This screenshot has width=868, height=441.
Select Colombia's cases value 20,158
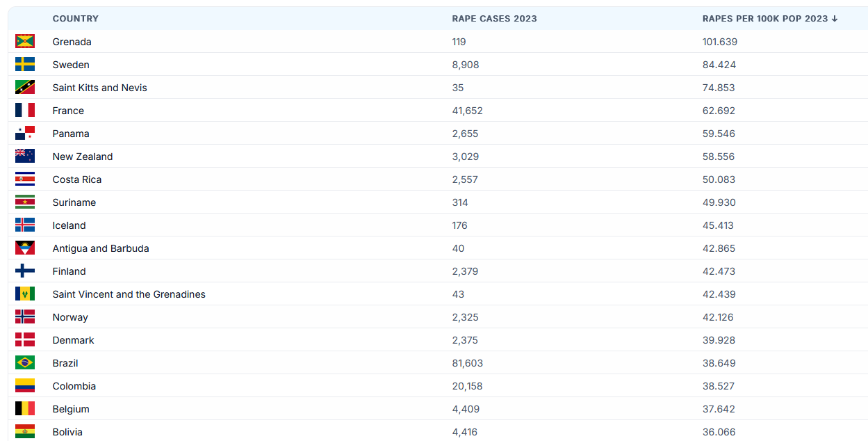pyautogui.click(x=468, y=386)
